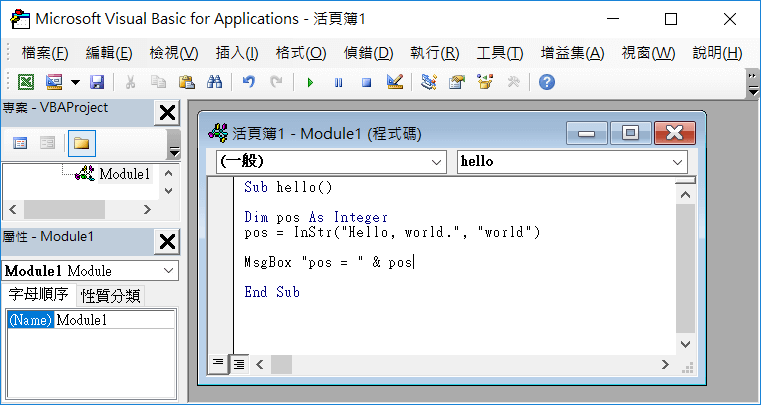This screenshot has height=405, width=761.
Task: Open Properties Window toolbar icon
Action: [x=456, y=82]
